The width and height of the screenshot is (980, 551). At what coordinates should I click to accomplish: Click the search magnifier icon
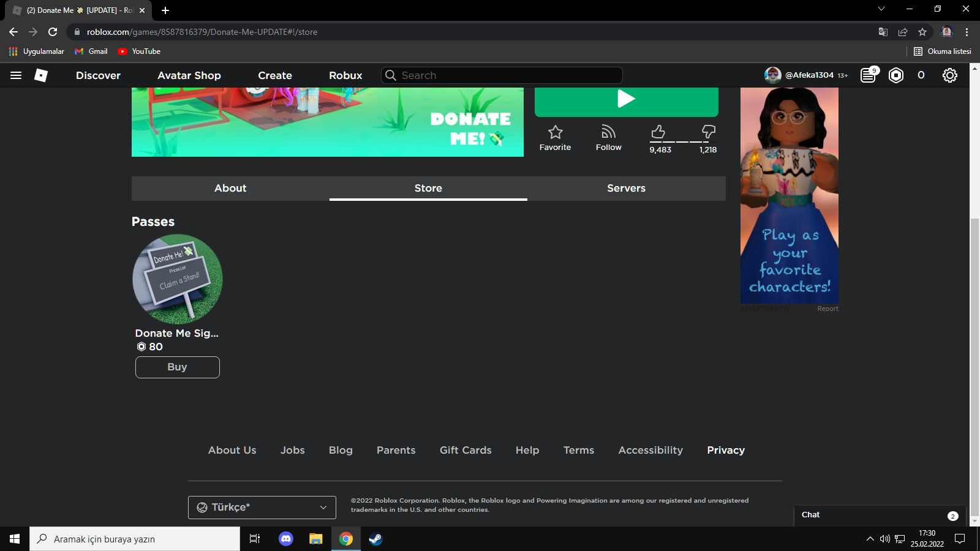tap(390, 75)
